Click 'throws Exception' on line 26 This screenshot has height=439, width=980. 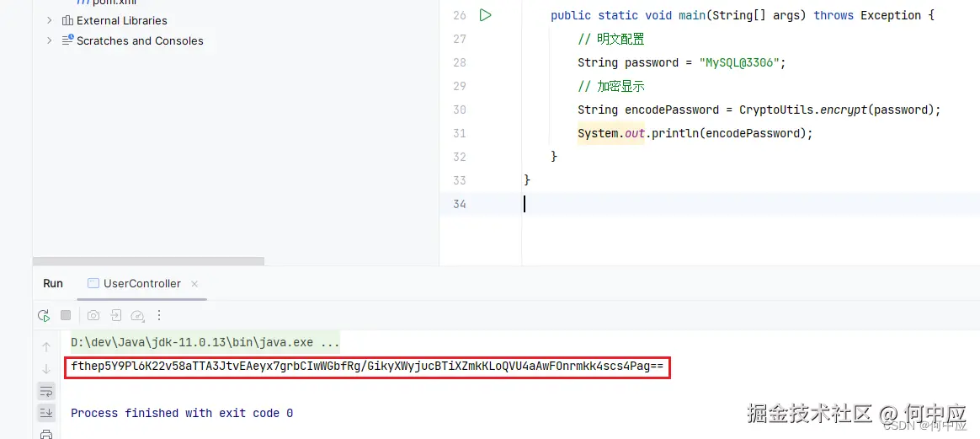[x=867, y=16]
